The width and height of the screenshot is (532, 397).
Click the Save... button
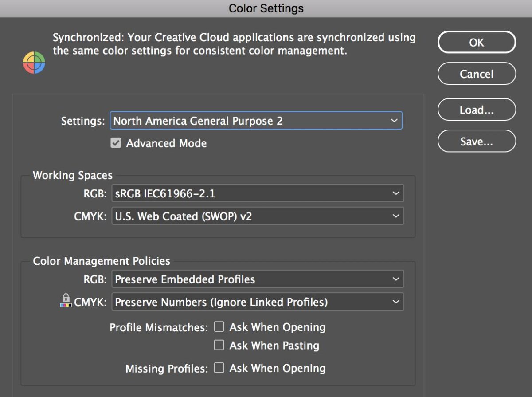(x=477, y=142)
